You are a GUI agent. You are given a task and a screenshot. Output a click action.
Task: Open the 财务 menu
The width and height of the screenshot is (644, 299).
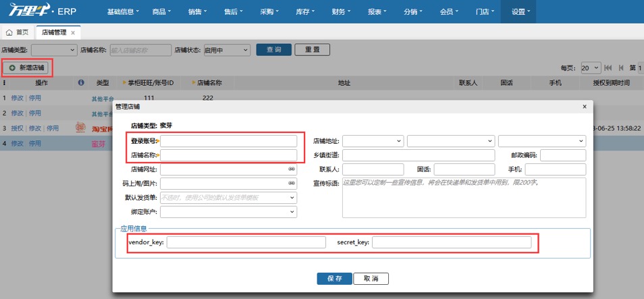pyautogui.click(x=341, y=11)
